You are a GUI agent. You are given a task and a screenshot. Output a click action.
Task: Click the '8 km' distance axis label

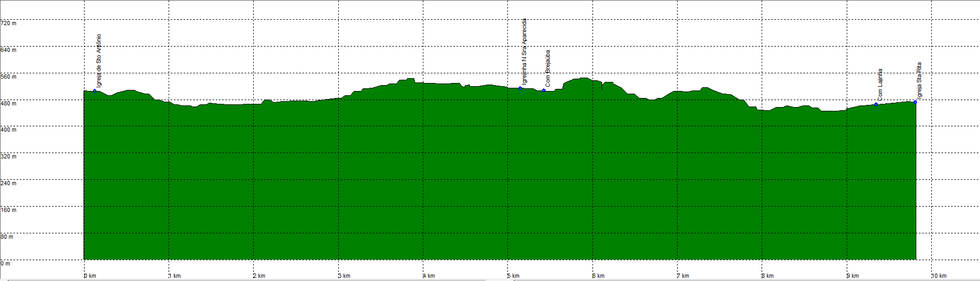768,276
